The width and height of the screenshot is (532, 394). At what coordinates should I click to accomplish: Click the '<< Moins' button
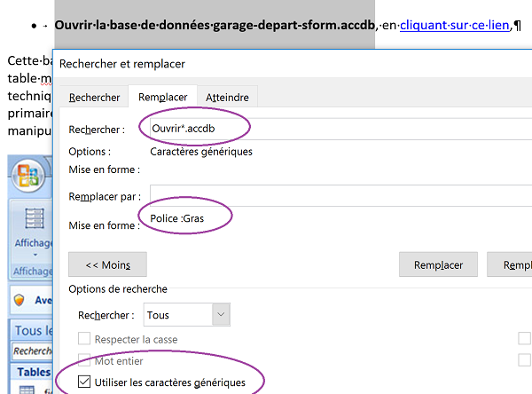pyautogui.click(x=107, y=264)
